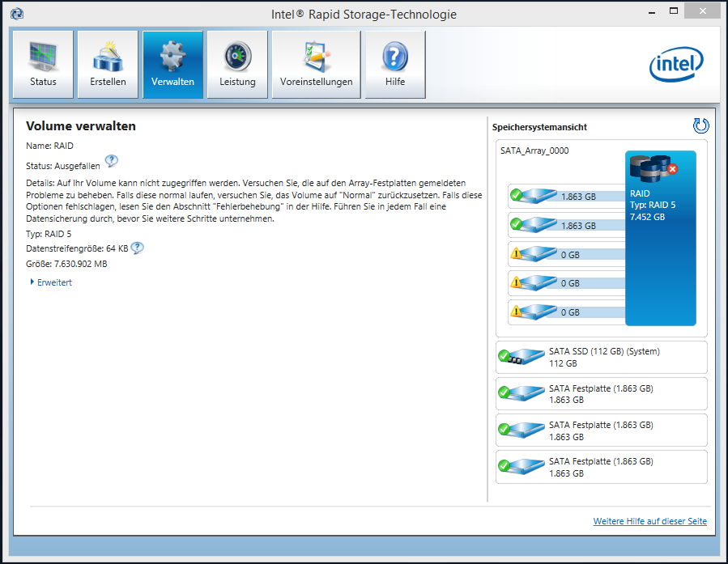Click the Typ: RAID 5 volume label

tap(653, 205)
